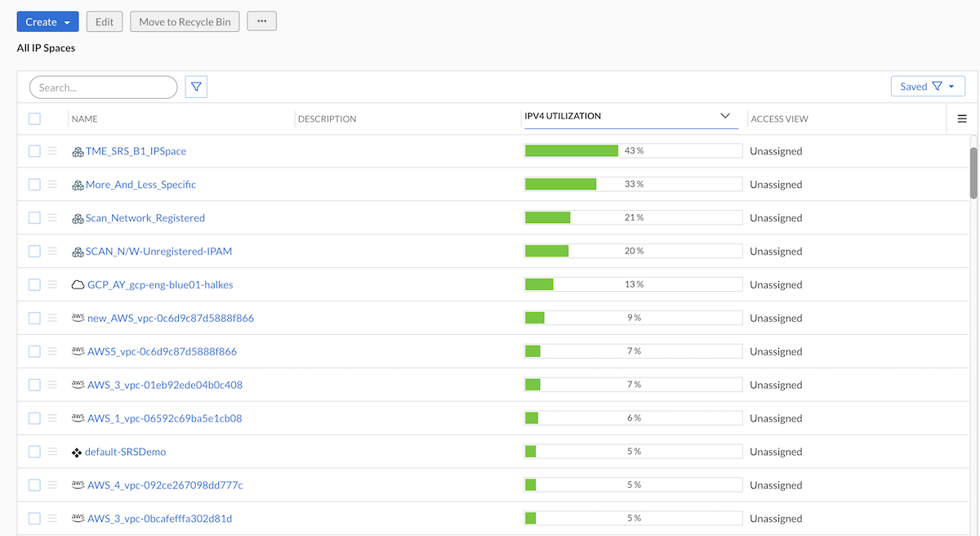Click the IP space icon beside More_And_Less_Specific

click(78, 185)
